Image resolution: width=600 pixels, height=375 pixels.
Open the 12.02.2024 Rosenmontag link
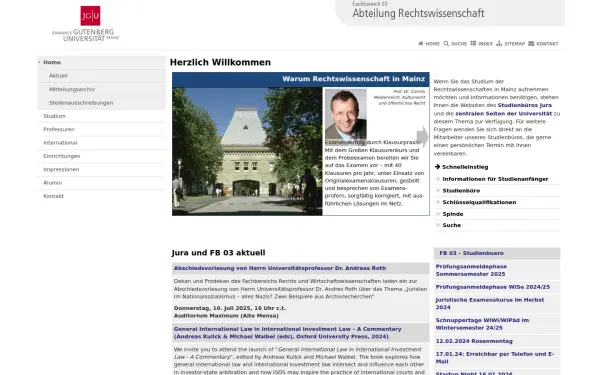(x=474, y=341)
